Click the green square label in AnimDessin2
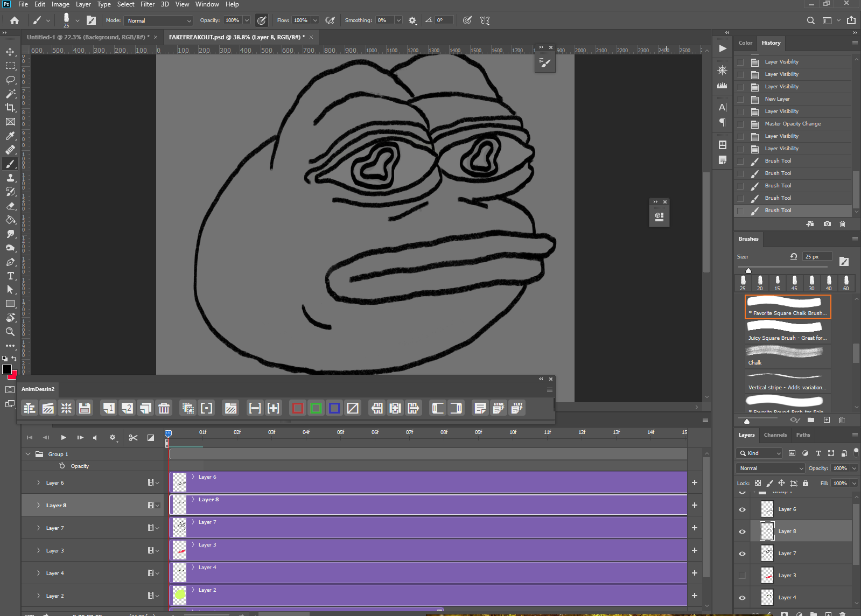Viewport: 861px width, 616px height. [316, 408]
